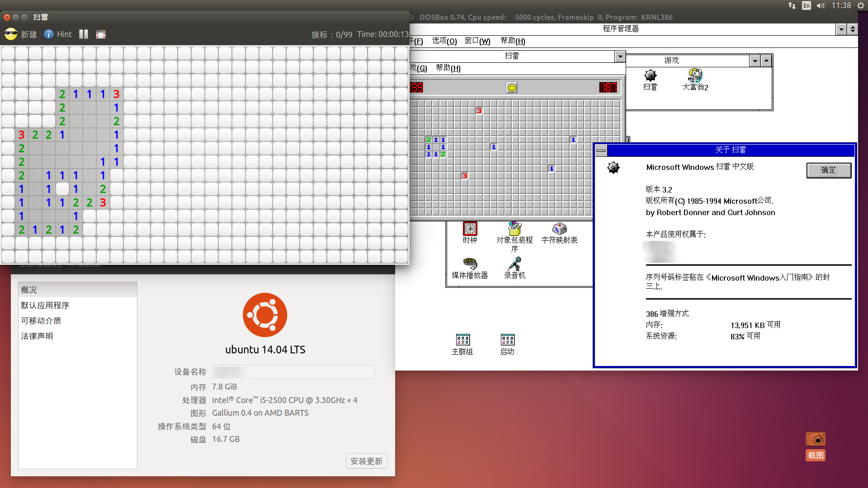Open 对象包装程序 icon
Viewport: 868px width, 488px height.
(514, 237)
